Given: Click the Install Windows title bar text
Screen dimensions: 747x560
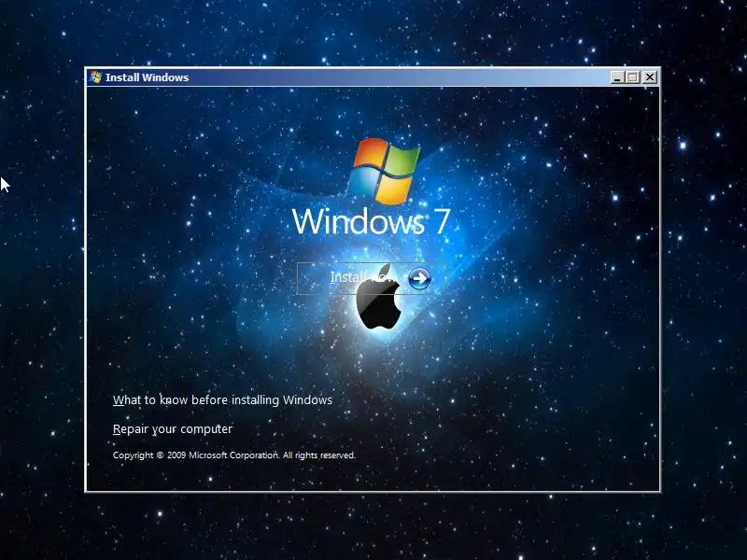Looking at the screenshot, I should click(148, 77).
